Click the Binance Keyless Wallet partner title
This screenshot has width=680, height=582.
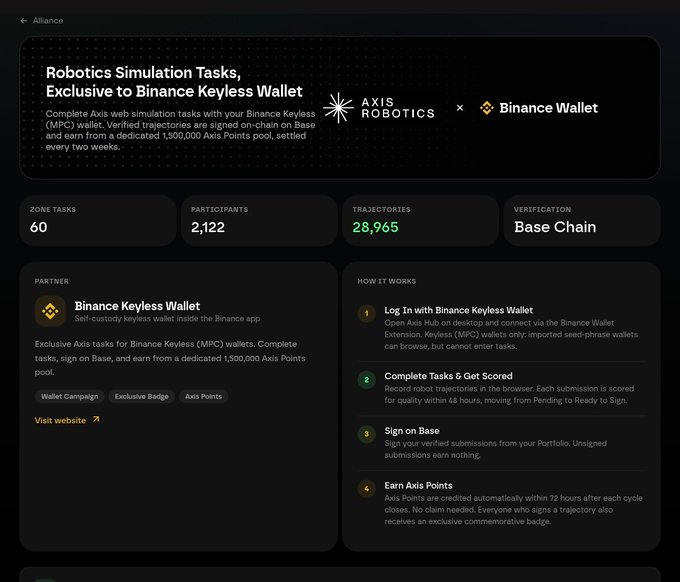(x=137, y=306)
